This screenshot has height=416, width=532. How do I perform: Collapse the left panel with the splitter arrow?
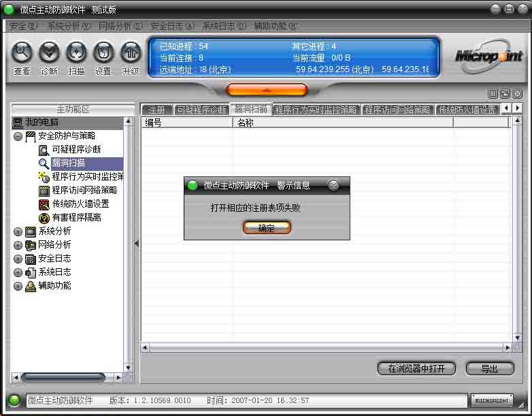[x=136, y=244]
